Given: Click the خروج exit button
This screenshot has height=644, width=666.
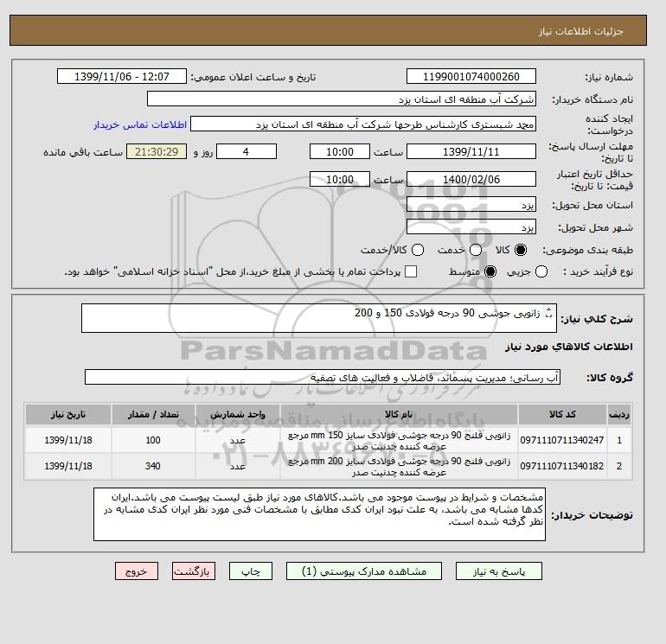Looking at the screenshot, I should (x=137, y=571).
